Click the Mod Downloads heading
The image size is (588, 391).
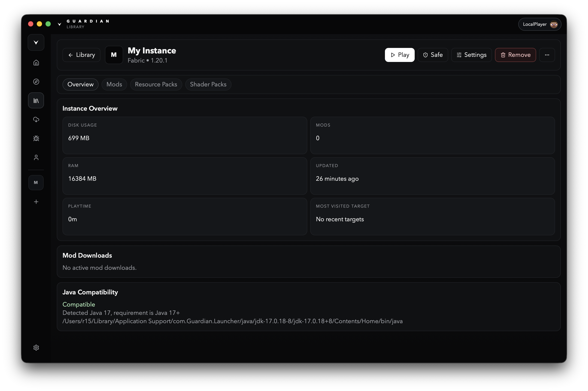tap(87, 255)
